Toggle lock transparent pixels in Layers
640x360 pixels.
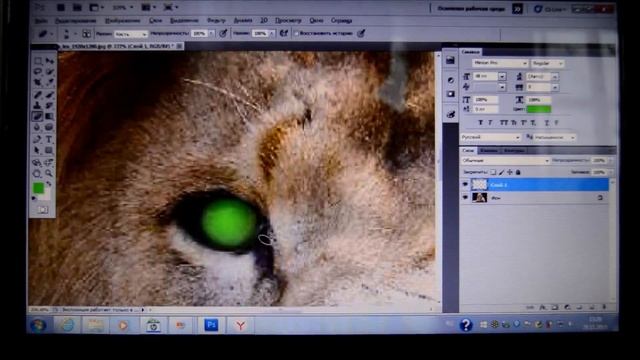pyautogui.click(x=493, y=172)
